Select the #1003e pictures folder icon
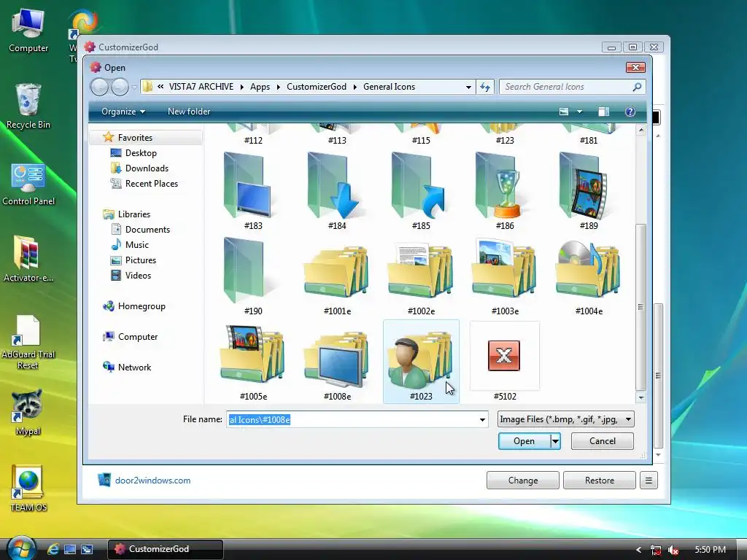 505,276
